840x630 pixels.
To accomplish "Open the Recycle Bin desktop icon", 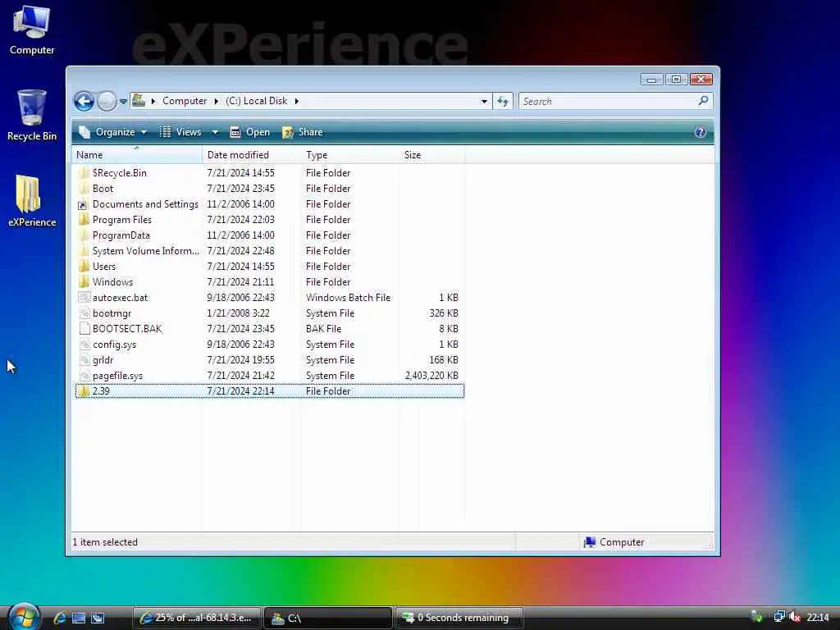I will [32, 115].
